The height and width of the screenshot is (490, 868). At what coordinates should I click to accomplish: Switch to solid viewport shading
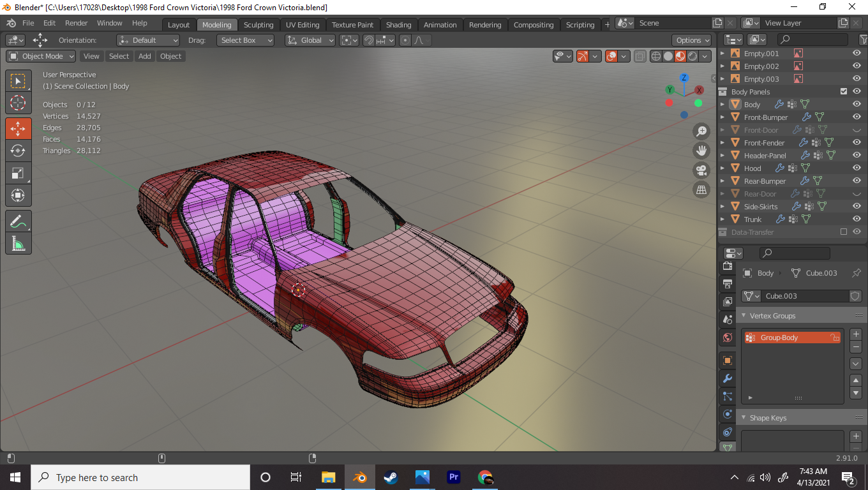pos(668,56)
